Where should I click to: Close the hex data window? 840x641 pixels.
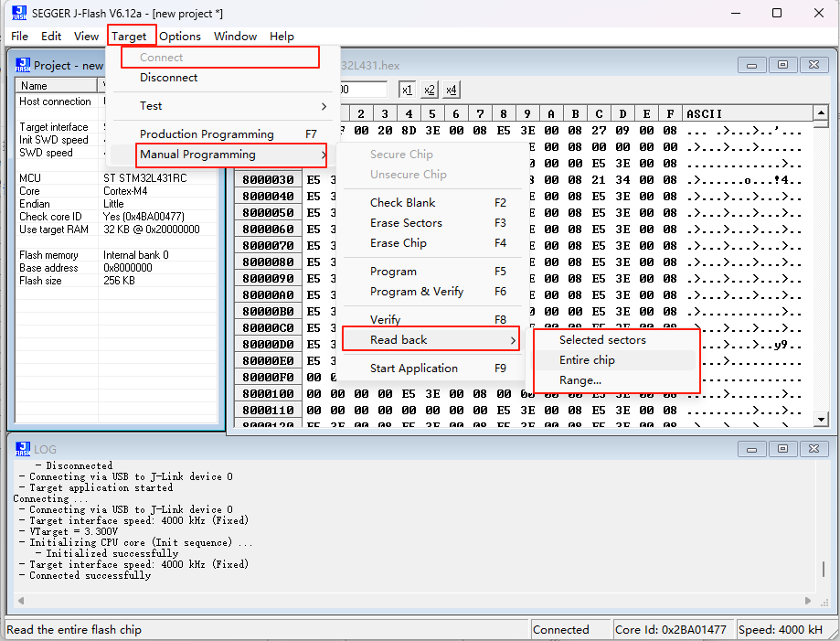tap(813, 65)
